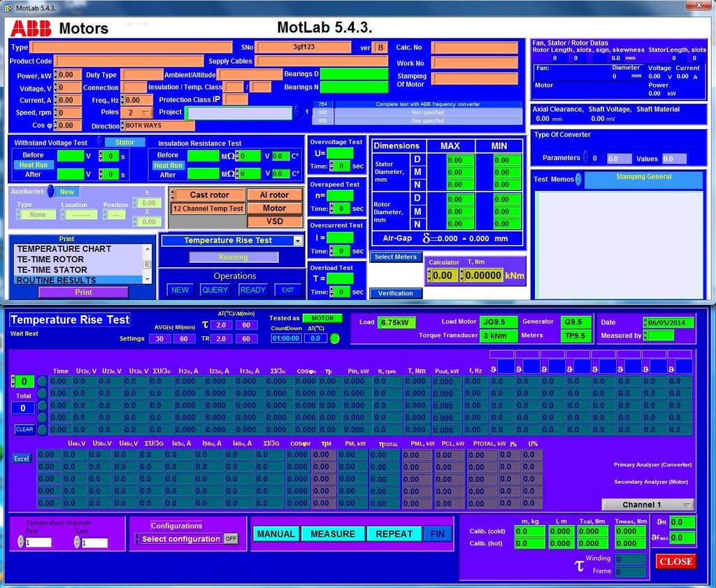Open the Direction BOTH WAYS selector

click(159, 126)
